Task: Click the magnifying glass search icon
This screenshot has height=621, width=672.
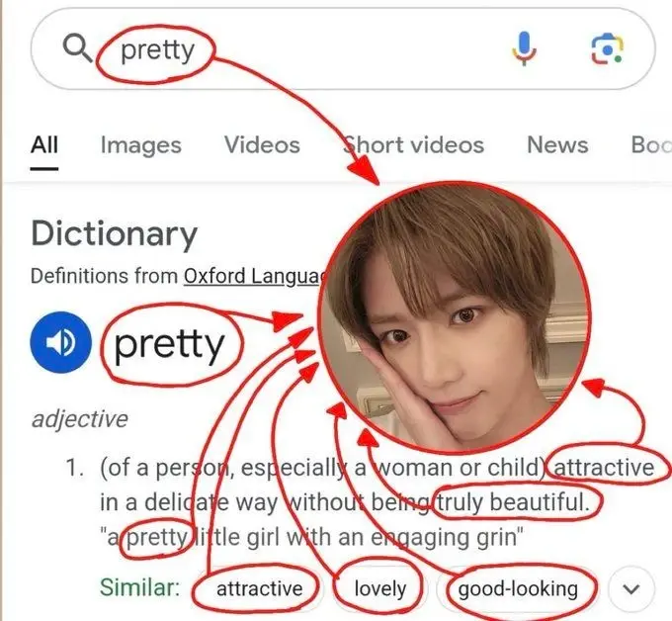Action: coord(76,48)
